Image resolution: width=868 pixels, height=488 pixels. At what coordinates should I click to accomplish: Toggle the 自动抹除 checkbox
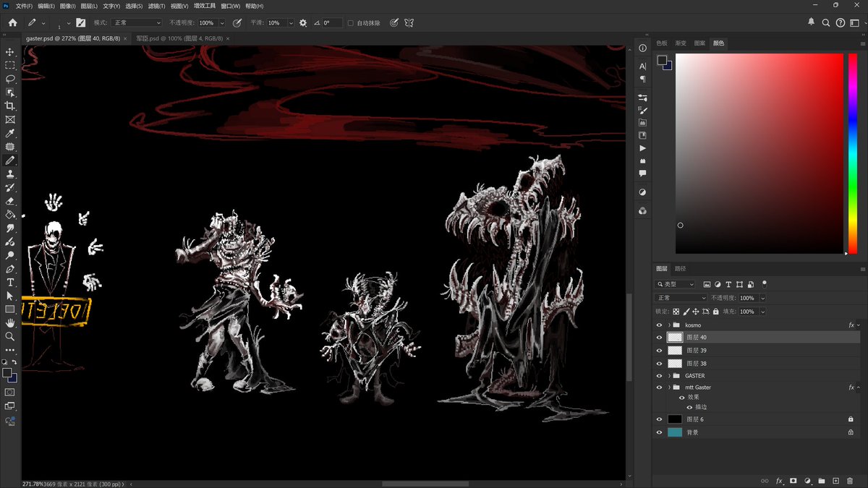[x=351, y=23]
